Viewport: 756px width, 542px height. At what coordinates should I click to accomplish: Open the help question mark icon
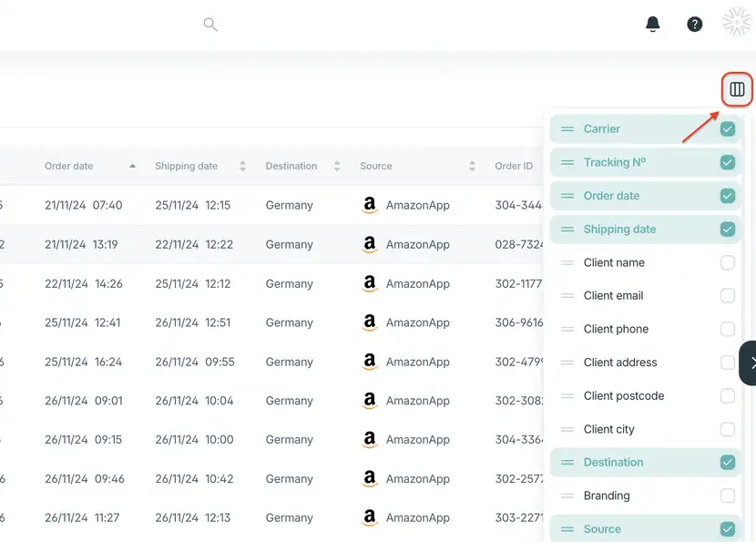click(694, 24)
